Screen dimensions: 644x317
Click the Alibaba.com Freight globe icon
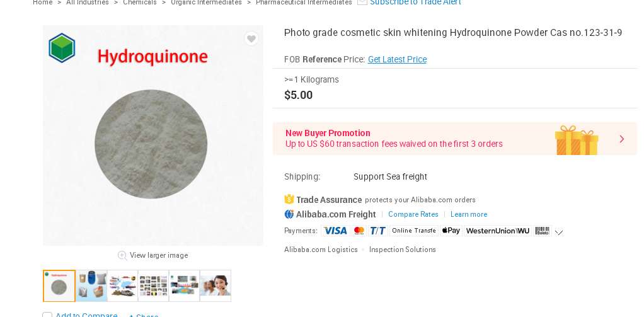coord(289,214)
